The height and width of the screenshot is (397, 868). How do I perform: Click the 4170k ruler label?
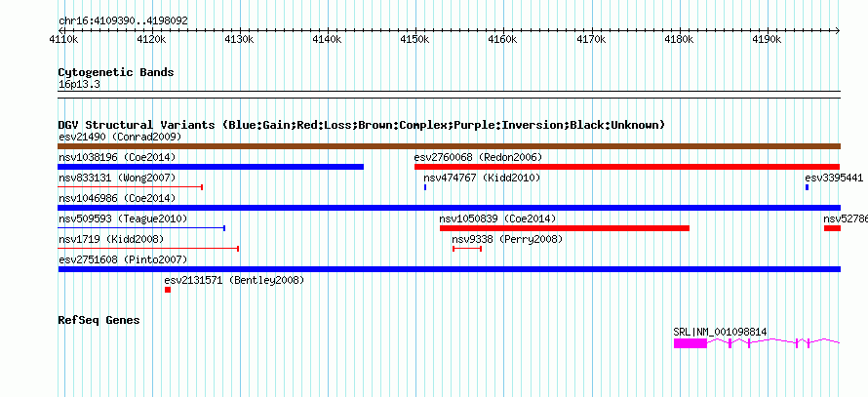[592, 40]
